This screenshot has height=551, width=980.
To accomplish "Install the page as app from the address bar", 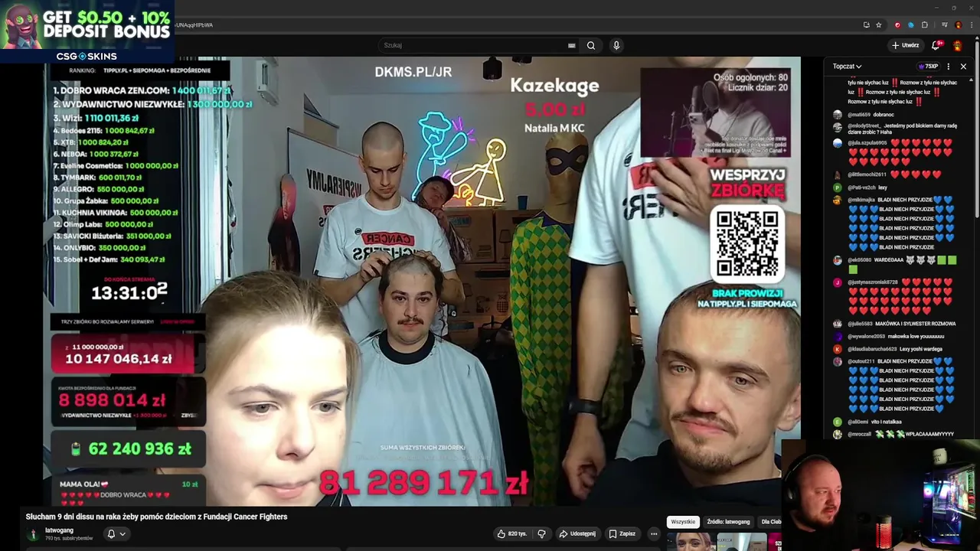I will (x=866, y=24).
